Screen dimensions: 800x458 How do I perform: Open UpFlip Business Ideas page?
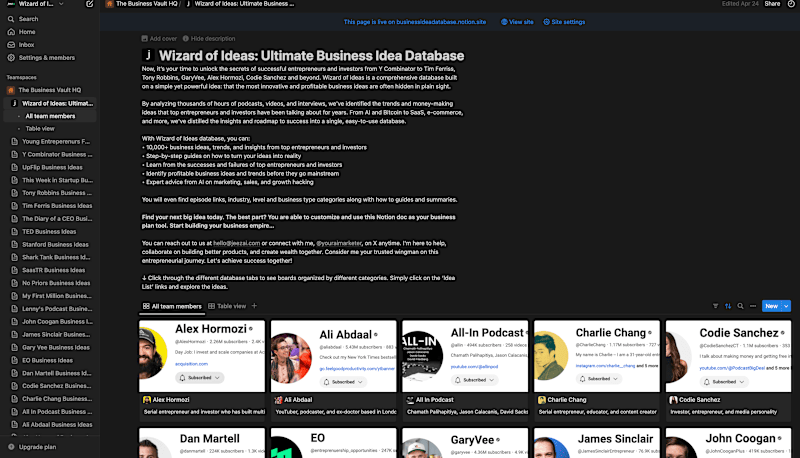click(x=49, y=167)
